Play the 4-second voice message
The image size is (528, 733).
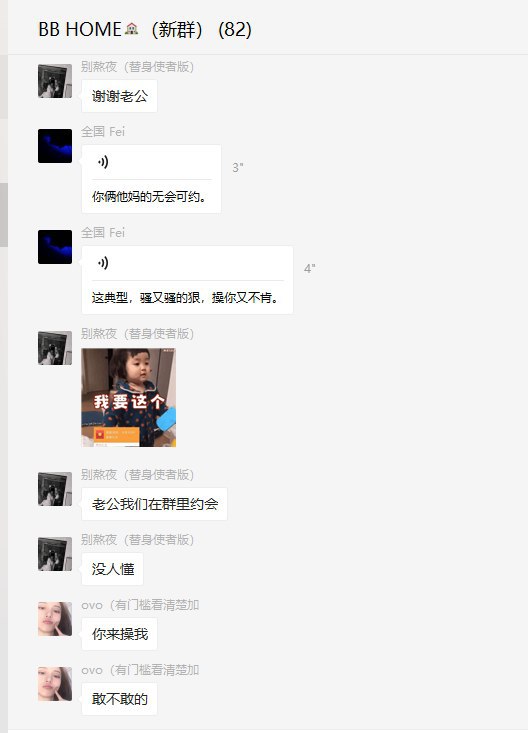point(103,263)
